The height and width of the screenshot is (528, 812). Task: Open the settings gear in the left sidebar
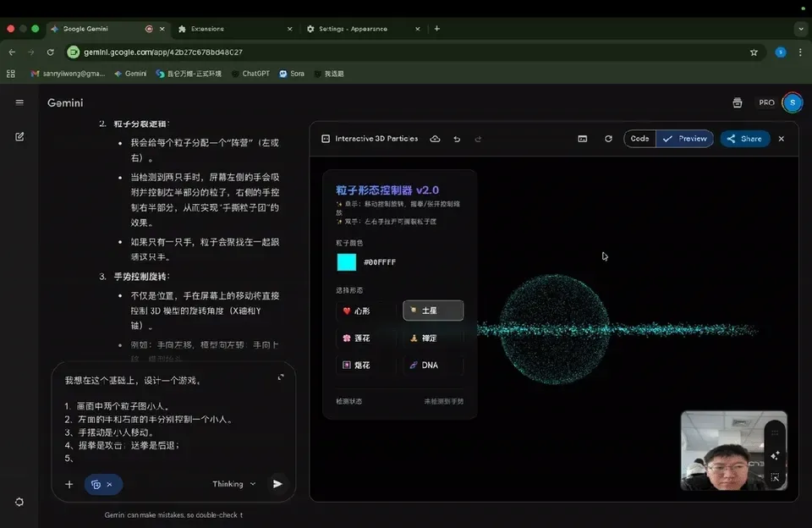(x=19, y=502)
